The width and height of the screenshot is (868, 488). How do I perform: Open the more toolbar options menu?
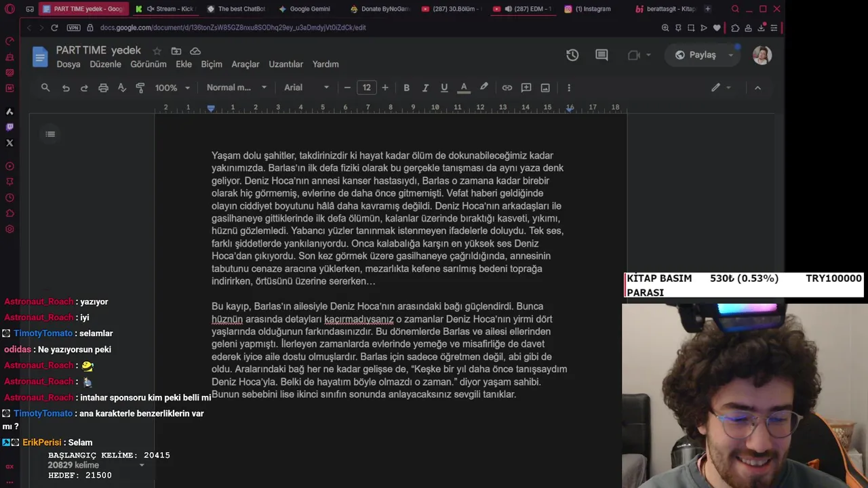coord(569,87)
